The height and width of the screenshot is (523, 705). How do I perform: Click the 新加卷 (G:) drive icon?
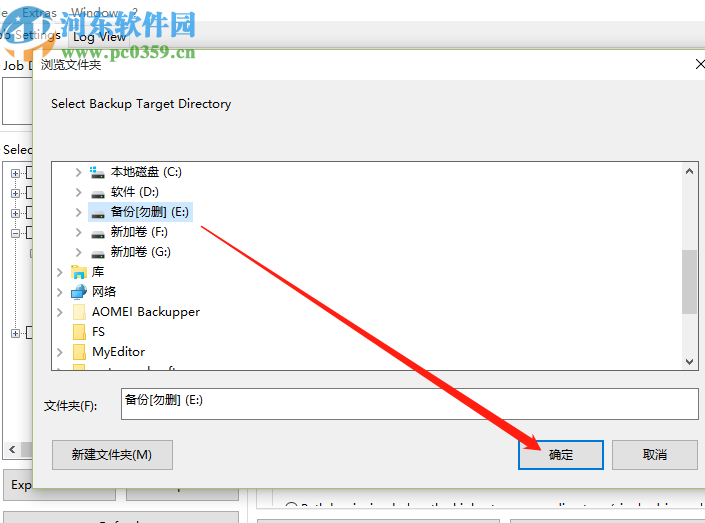coord(98,253)
